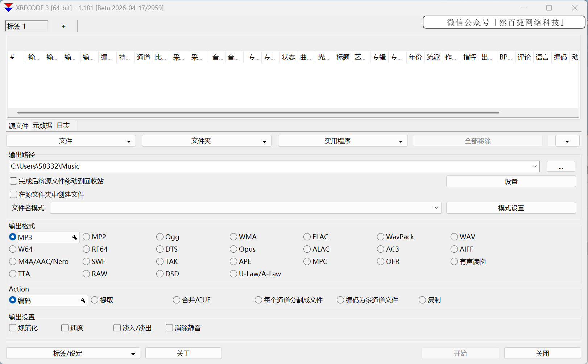Open 编码 action settings wrench icon
Image resolution: width=588 pixels, height=364 pixels.
tap(83, 301)
